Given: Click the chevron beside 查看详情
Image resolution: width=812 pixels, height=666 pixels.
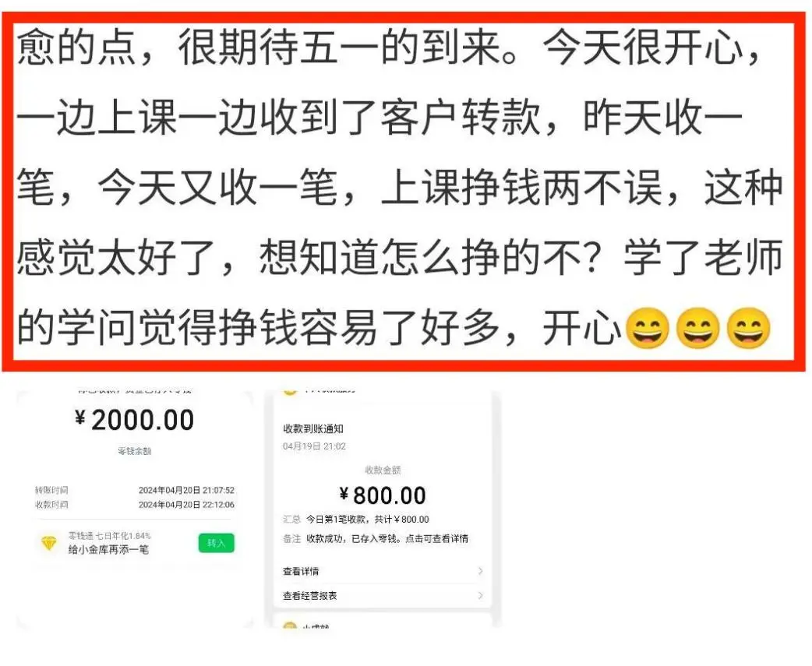Looking at the screenshot, I should 481,571.
